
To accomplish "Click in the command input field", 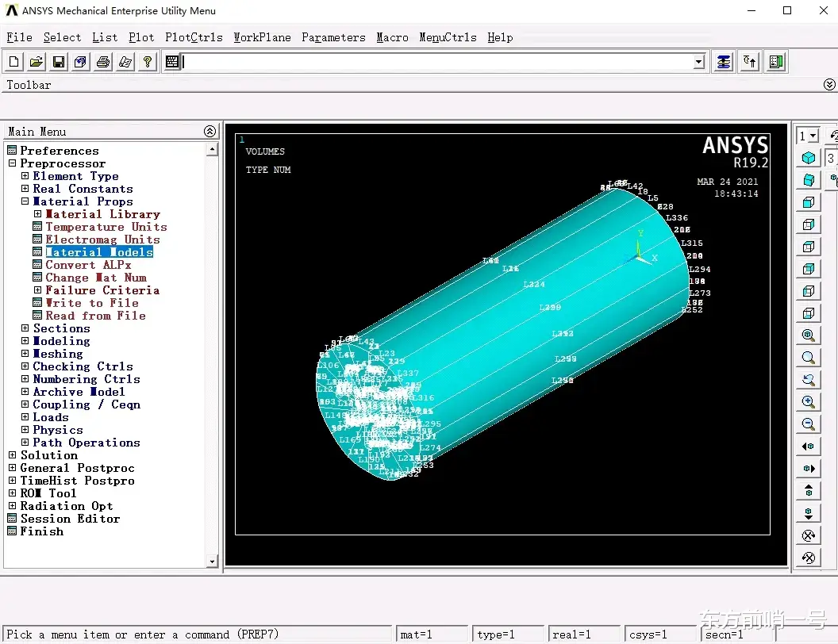I will 436,62.
